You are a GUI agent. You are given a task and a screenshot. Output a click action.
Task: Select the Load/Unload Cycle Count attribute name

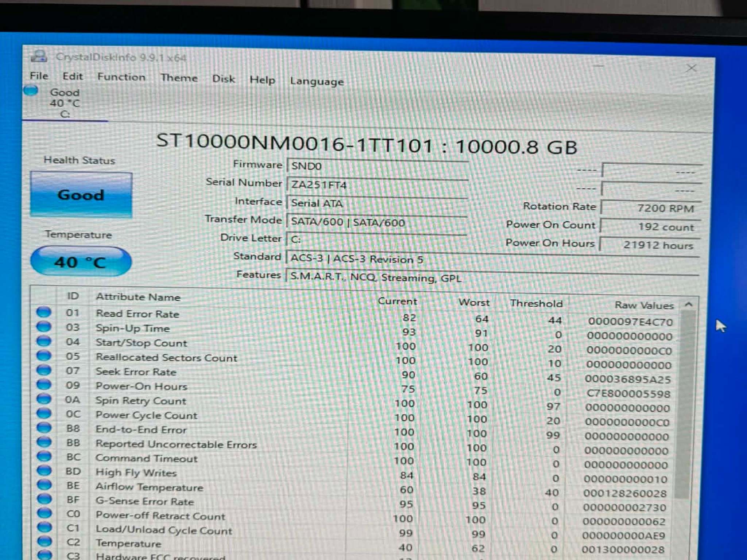click(x=164, y=530)
